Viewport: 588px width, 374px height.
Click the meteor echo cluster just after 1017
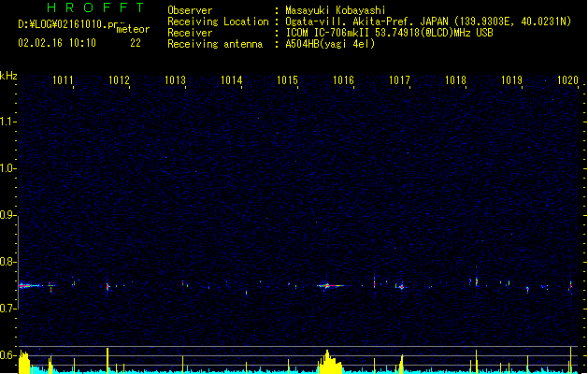[400, 287]
